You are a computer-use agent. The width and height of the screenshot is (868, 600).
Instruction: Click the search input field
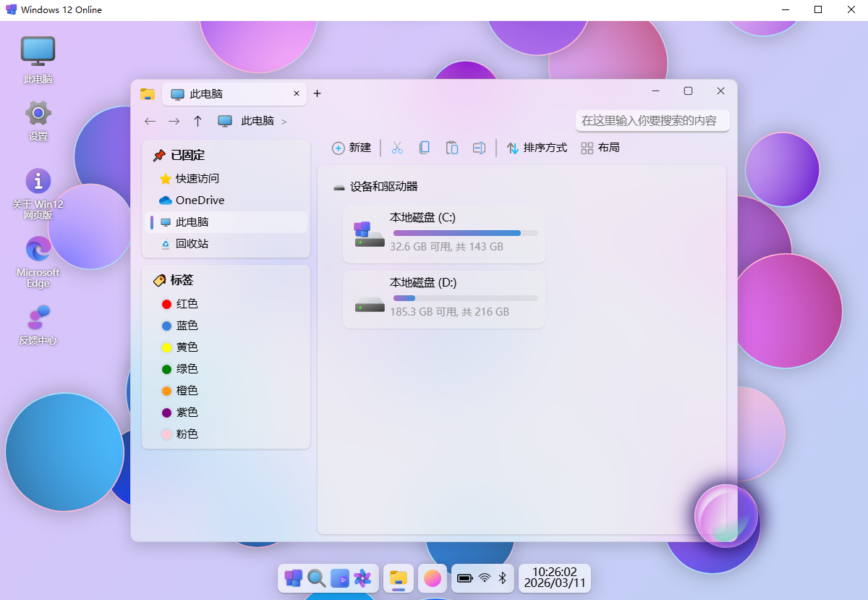pos(652,121)
